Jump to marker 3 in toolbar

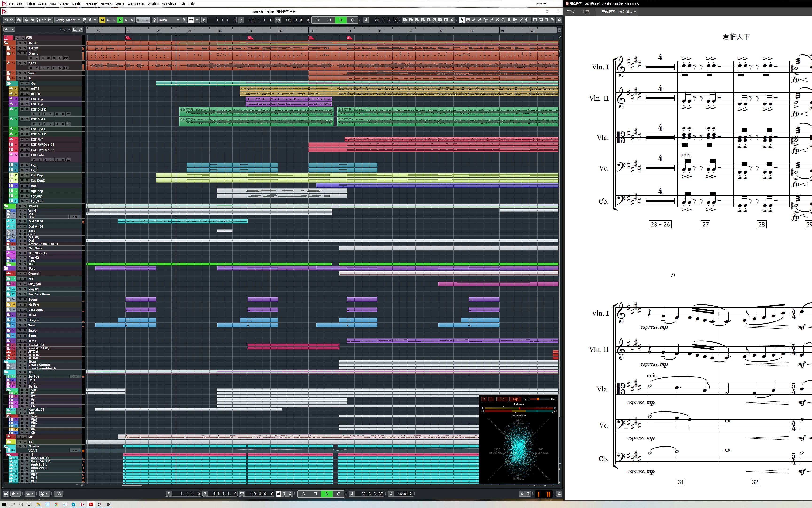[x=417, y=20]
